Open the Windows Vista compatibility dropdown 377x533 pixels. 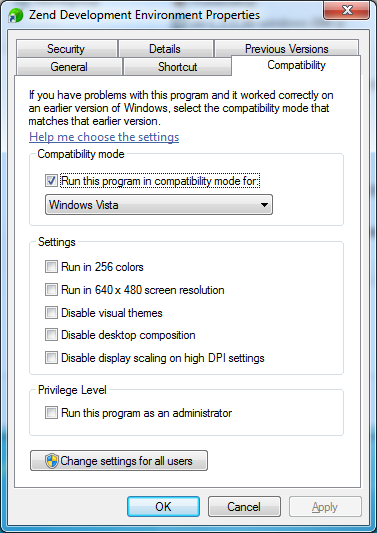(159, 205)
